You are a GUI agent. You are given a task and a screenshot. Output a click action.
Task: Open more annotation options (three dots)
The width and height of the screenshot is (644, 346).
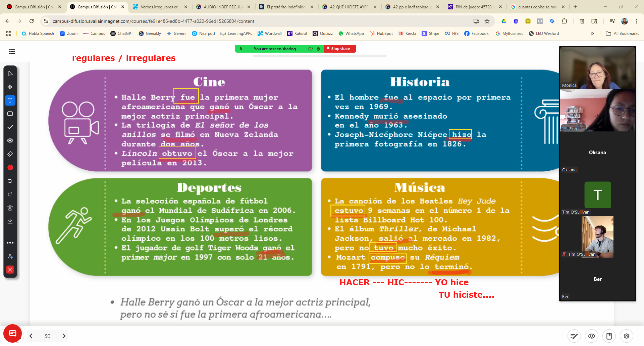pyautogui.click(x=10, y=243)
